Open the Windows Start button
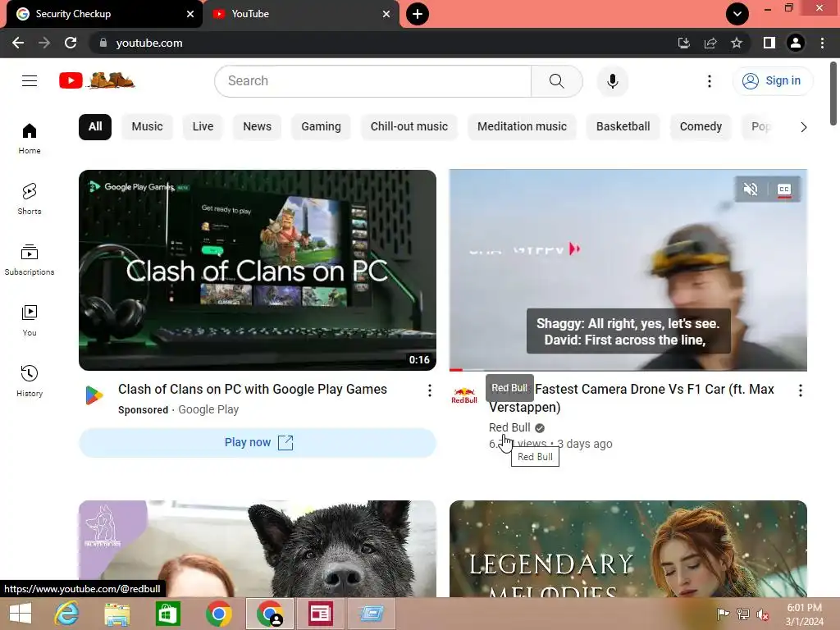Viewport: 840px width, 630px height. point(21,614)
